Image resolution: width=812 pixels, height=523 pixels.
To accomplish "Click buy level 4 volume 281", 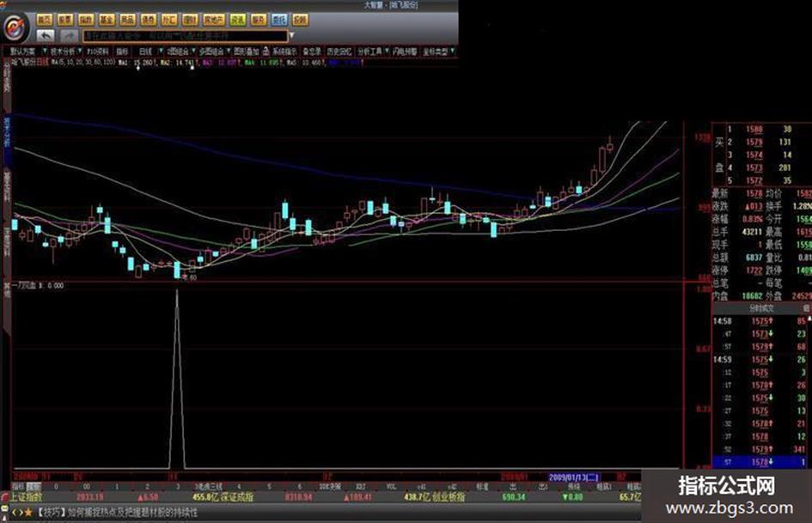I will (785, 167).
